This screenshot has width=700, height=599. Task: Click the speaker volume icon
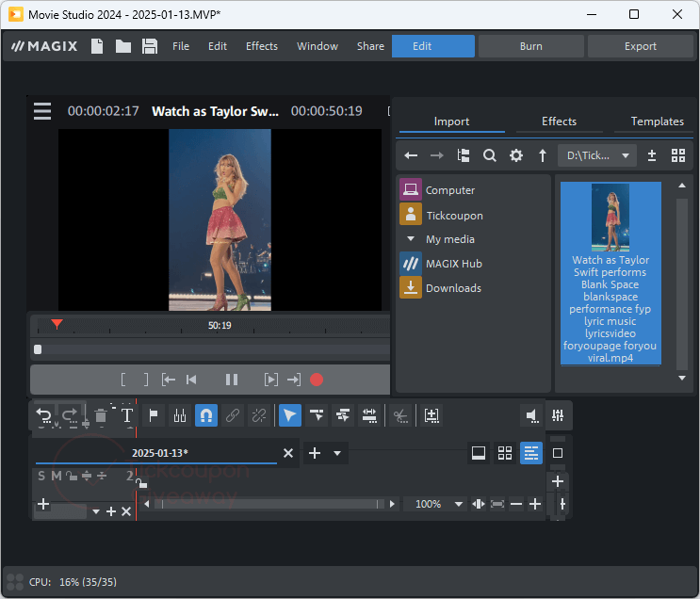[x=531, y=415]
